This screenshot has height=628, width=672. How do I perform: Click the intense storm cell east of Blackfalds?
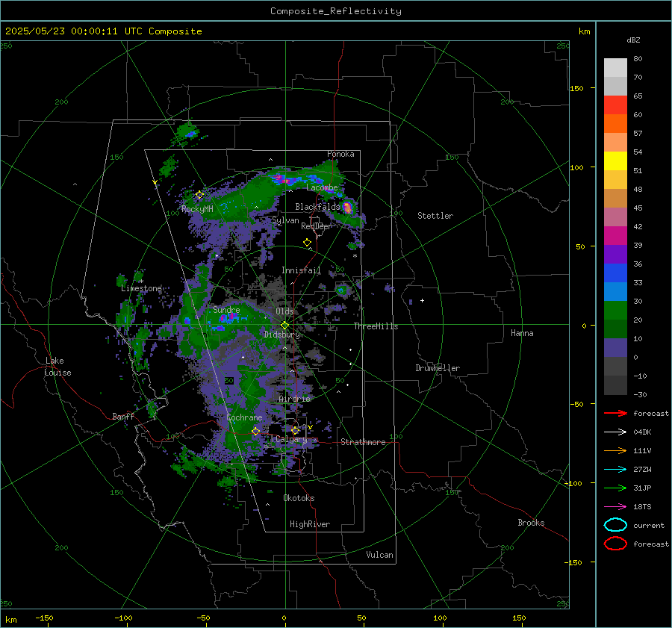coord(347,208)
